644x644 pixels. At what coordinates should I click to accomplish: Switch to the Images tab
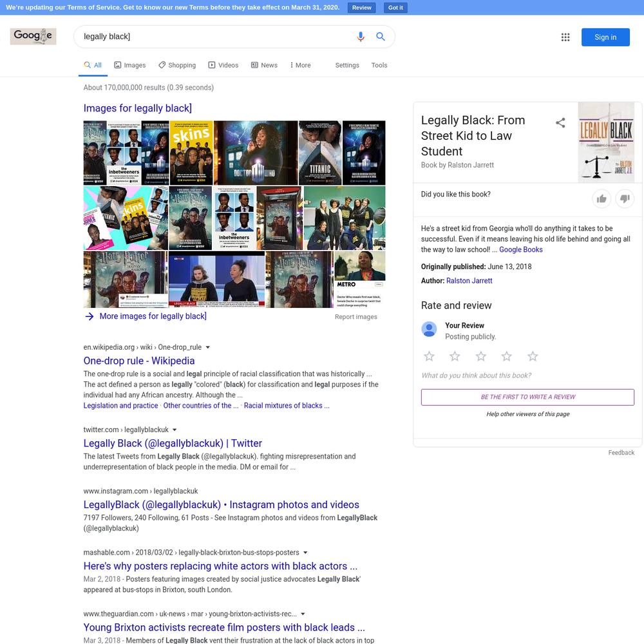tap(130, 65)
